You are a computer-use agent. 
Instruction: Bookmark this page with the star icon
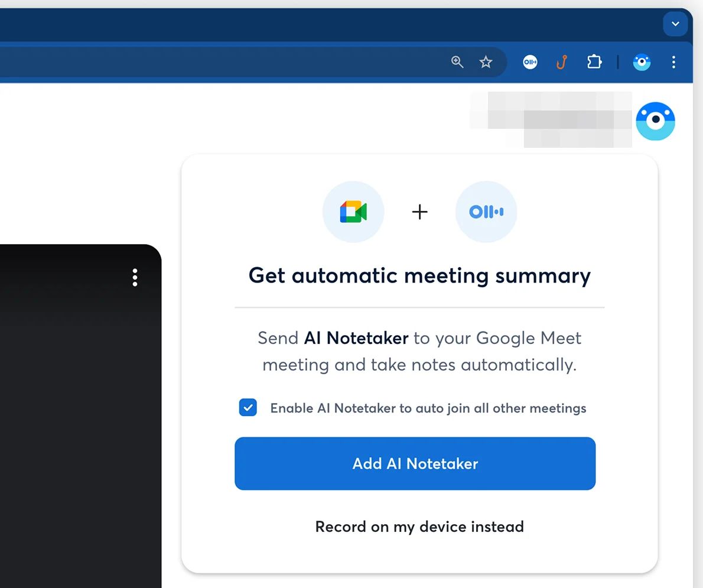(486, 62)
